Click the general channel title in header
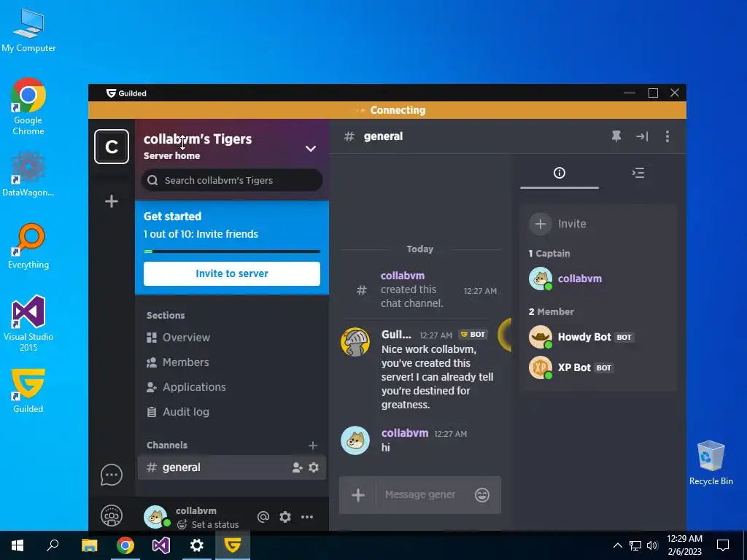Screen dimensions: 747x560 383,136
